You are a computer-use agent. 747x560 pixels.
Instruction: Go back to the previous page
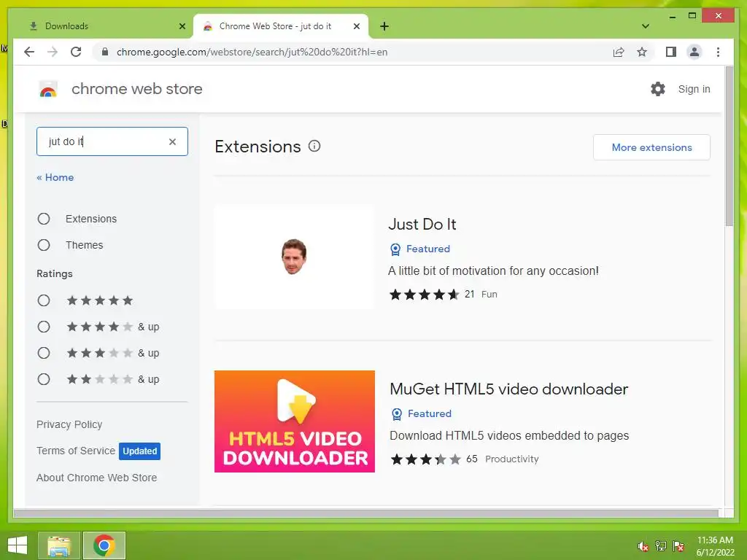click(x=29, y=52)
